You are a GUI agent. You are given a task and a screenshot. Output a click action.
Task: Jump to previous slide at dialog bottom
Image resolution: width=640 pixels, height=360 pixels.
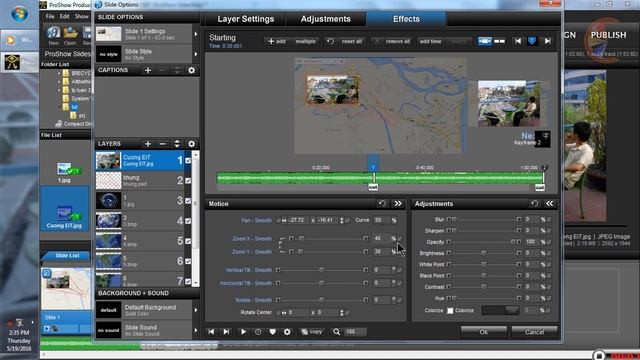point(211,332)
